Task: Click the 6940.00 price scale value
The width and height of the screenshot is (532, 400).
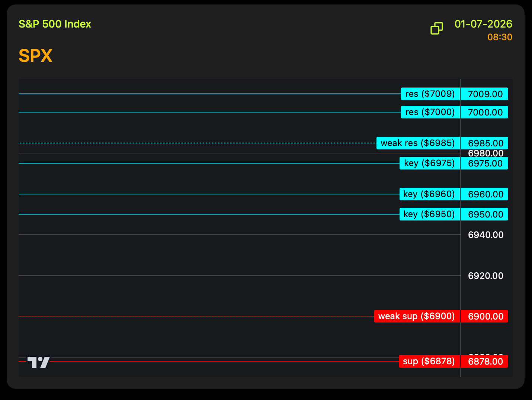Action: pos(485,235)
